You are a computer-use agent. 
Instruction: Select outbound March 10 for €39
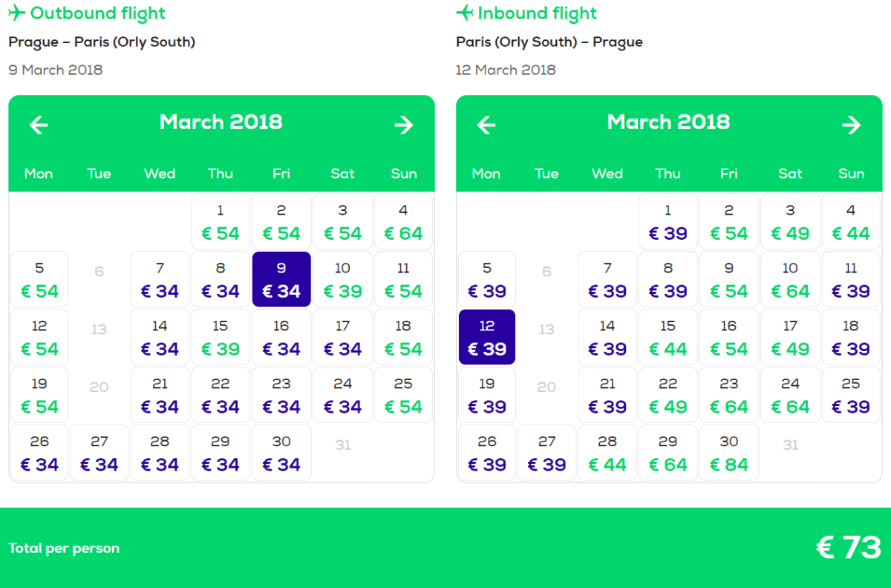pyautogui.click(x=342, y=279)
